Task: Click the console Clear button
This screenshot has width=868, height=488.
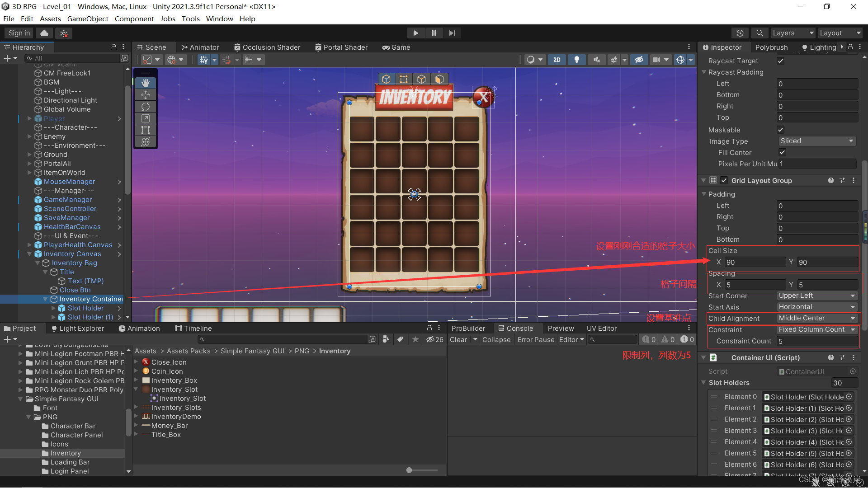Action: click(x=458, y=339)
